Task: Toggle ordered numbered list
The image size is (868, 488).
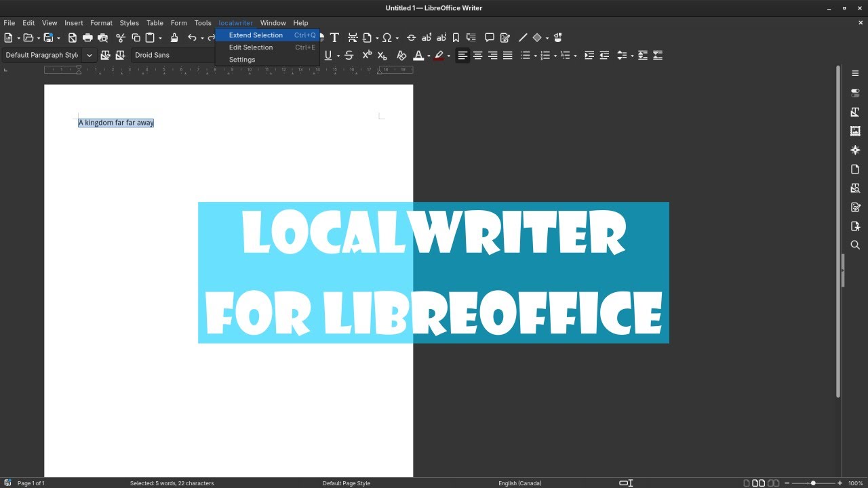Action: click(545, 56)
